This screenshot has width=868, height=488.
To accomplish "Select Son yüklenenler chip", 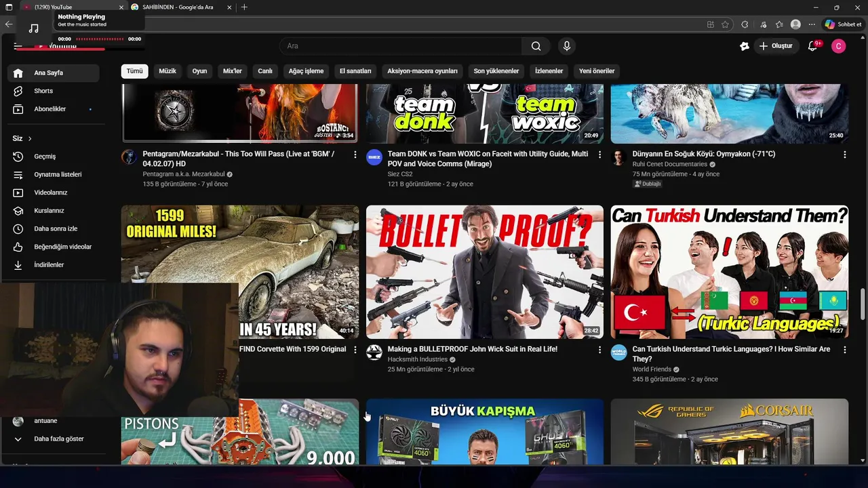I will pos(496,71).
